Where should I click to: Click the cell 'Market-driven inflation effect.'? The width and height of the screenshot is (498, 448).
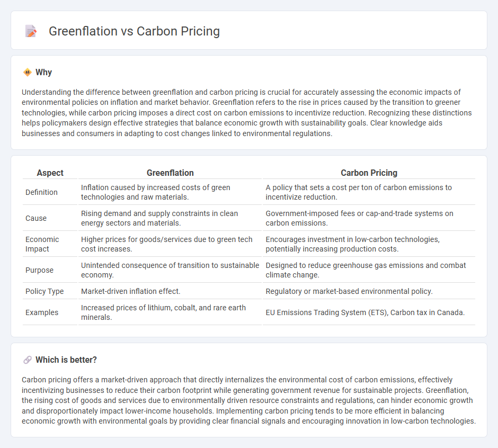pyautogui.click(x=170, y=291)
